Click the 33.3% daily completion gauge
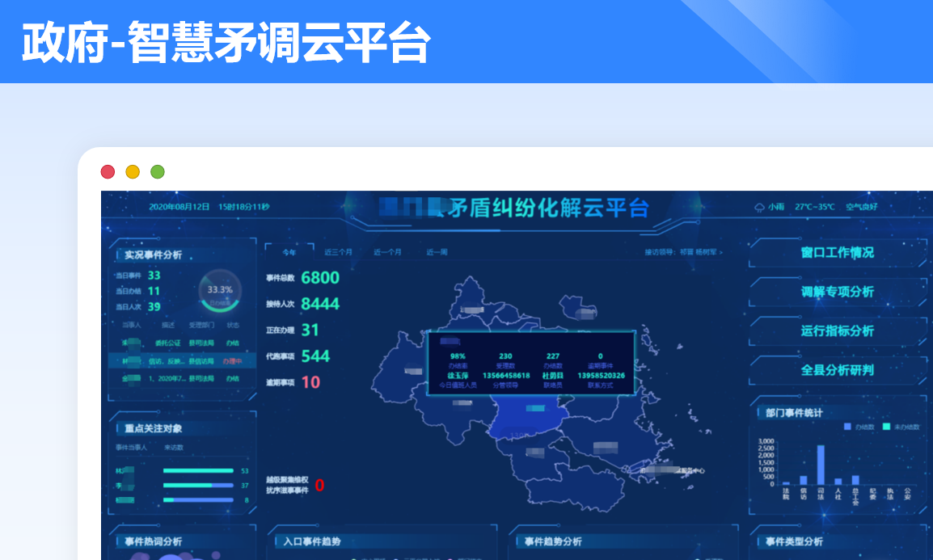933x560 pixels. 220,290
